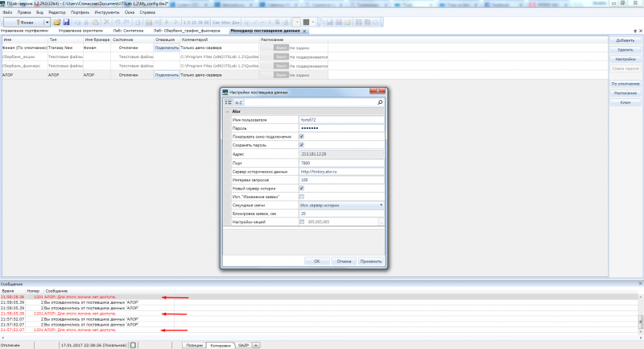644x349 pixels.
Task: Click the Порт value field 7800
Action: click(341, 163)
